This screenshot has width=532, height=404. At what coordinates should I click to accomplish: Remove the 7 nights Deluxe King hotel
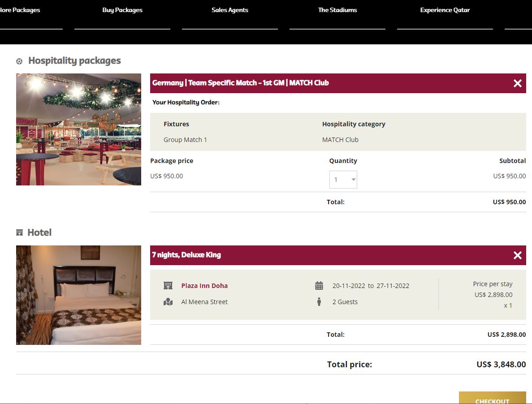[x=517, y=255]
